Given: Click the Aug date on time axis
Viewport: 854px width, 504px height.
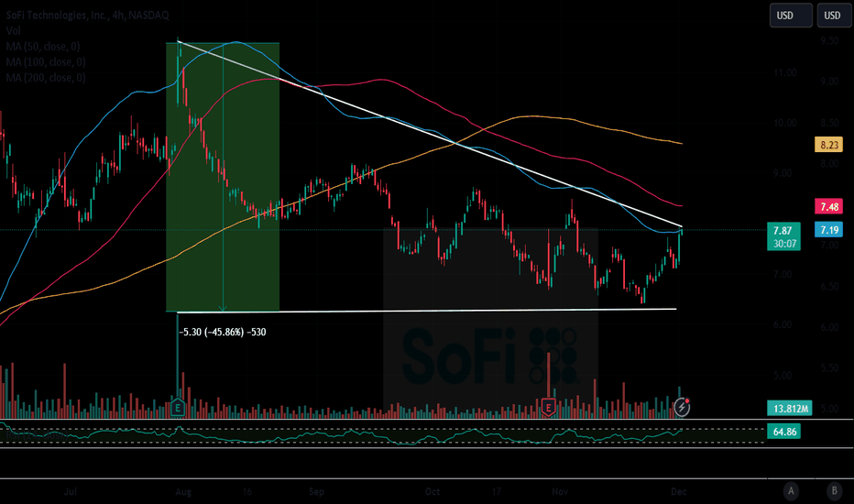Looking at the screenshot, I should click(183, 491).
